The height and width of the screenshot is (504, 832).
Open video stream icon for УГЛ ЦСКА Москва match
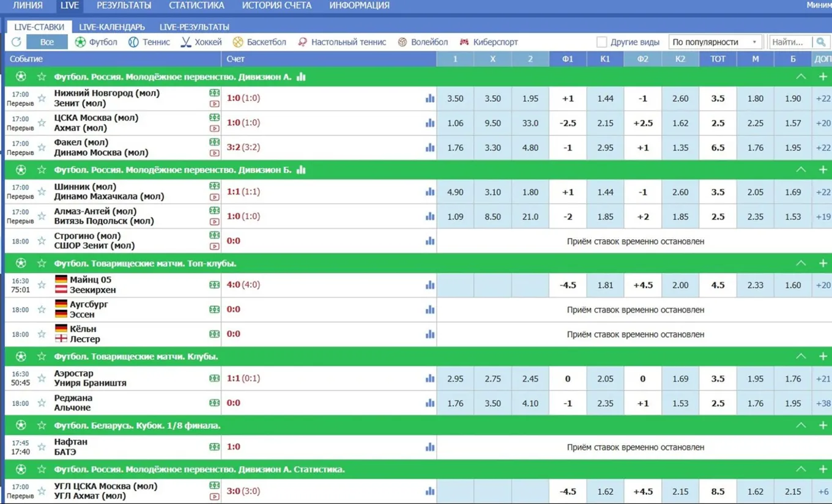(x=214, y=497)
